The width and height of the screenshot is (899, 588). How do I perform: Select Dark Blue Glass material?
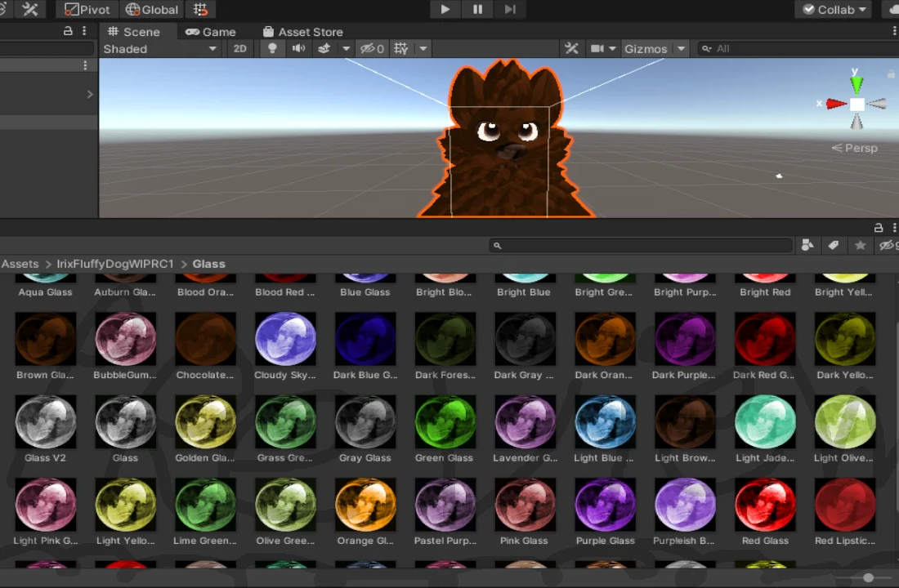point(365,339)
